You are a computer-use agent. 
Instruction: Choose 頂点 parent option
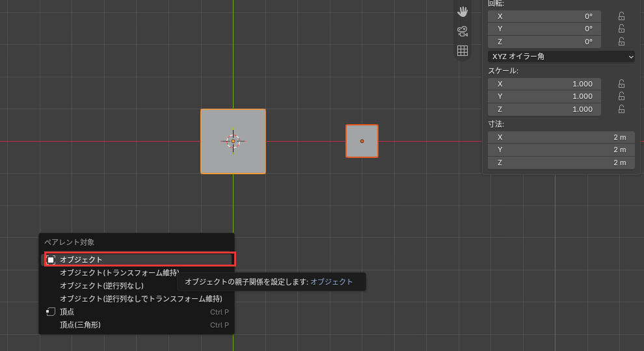(137, 312)
